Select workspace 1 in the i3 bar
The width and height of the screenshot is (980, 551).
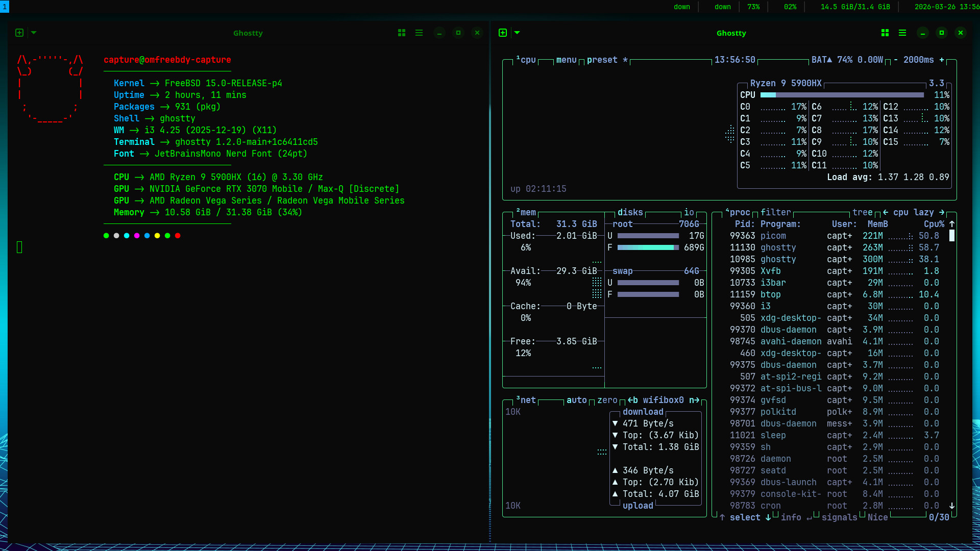tap(5, 7)
